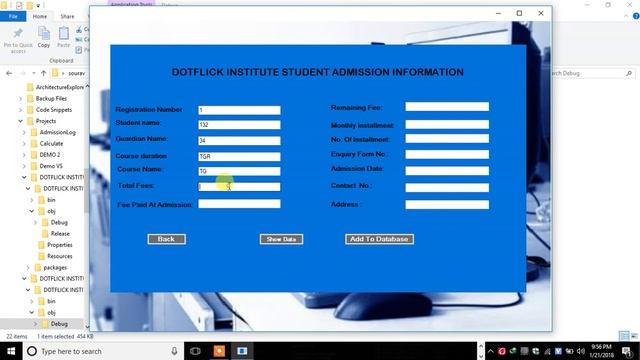Click the Fee Paid At Admission field
Screen dimensions: 640x360
239,204
